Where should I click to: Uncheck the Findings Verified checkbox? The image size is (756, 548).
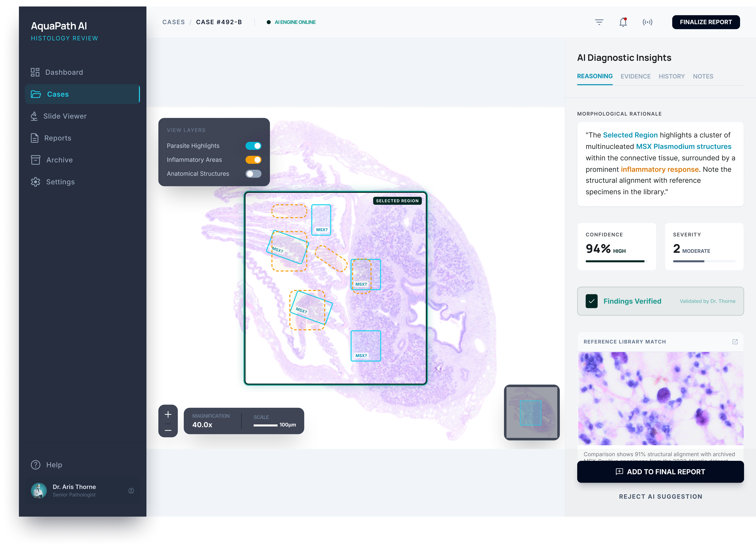pyautogui.click(x=591, y=301)
